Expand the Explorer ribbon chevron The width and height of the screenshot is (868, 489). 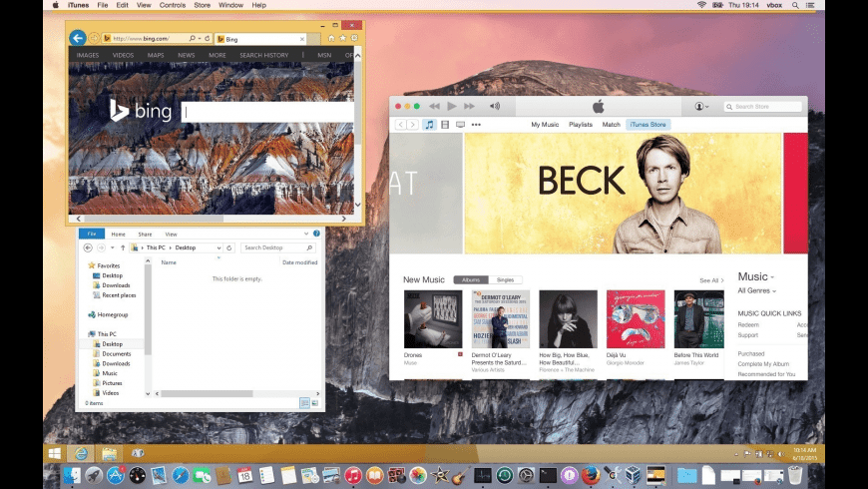click(306, 234)
